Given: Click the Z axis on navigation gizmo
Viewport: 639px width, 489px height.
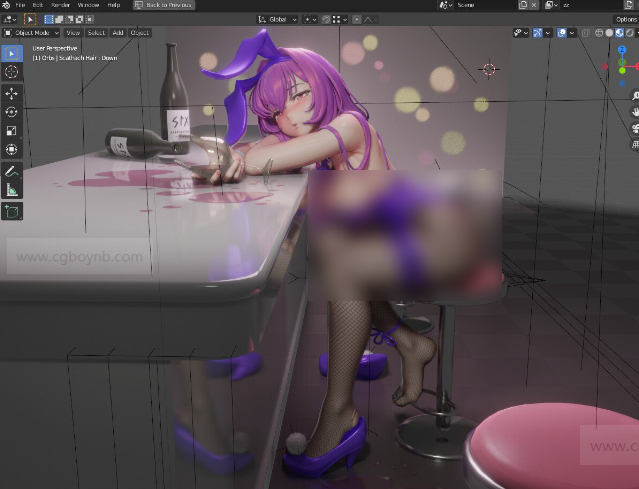Looking at the screenshot, I should pos(622,50).
